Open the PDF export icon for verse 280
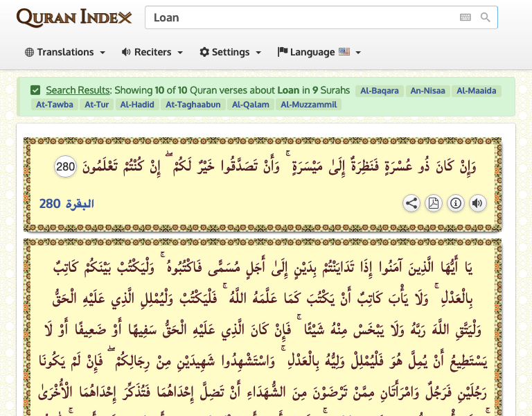Image resolution: width=532 pixels, height=416 pixels. click(x=433, y=203)
